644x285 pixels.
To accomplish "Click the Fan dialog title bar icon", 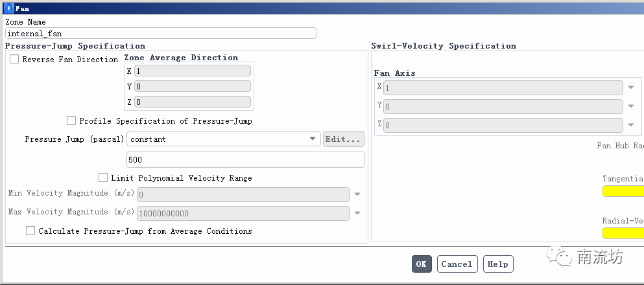I will pos(8,8).
